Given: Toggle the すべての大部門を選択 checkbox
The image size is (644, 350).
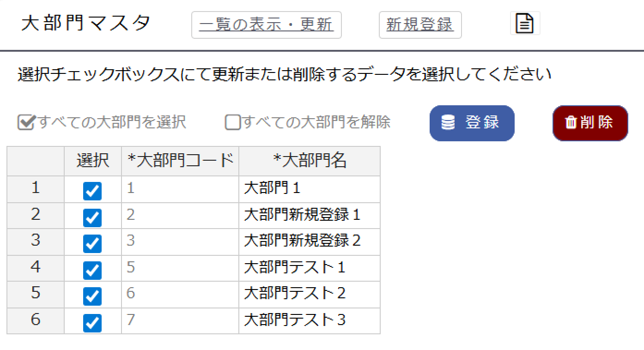Looking at the screenshot, I should tap(26, 122).
